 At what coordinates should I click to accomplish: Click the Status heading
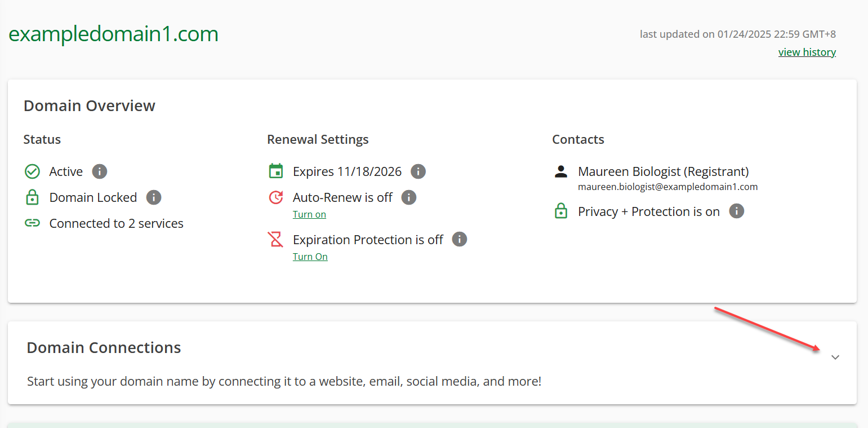point(42,139)
